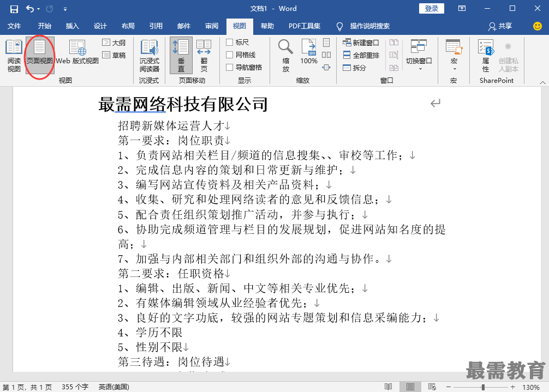
Task: Click the 130% zoom level
Action: pos(531,387)
